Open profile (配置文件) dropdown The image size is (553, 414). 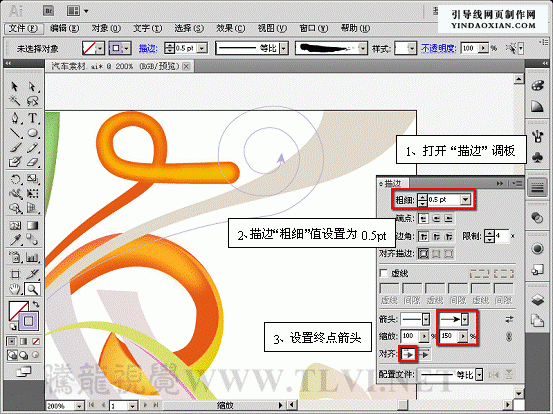pos(479,374)
